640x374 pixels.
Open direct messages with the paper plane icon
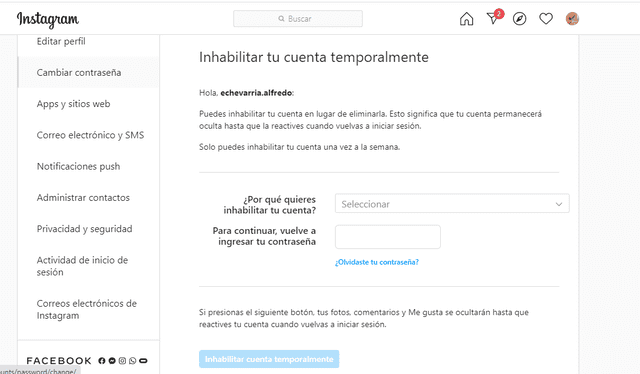coord(493,19)
